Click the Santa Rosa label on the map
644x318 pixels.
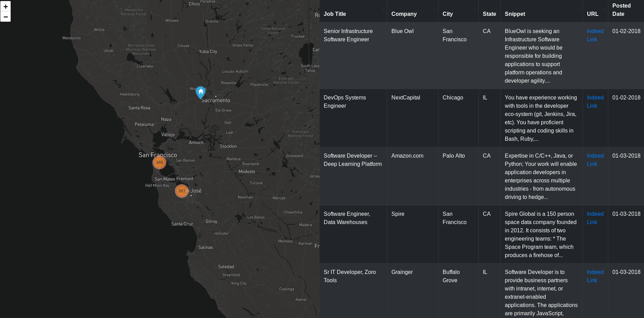click(139, 108)
